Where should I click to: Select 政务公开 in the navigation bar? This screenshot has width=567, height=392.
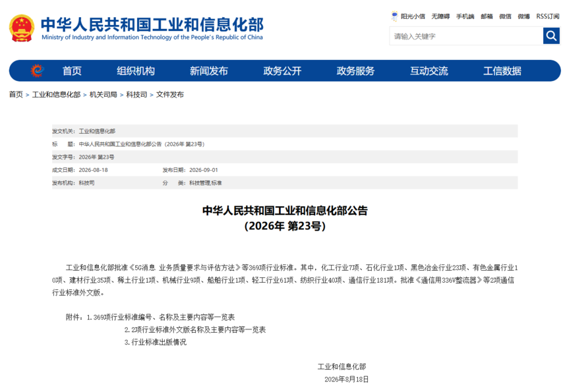click(x=282, y=70)
